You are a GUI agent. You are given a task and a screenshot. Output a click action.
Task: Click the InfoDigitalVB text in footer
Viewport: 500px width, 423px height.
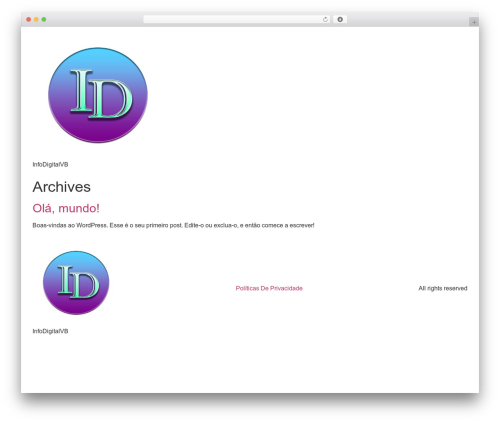pos(50,331)
